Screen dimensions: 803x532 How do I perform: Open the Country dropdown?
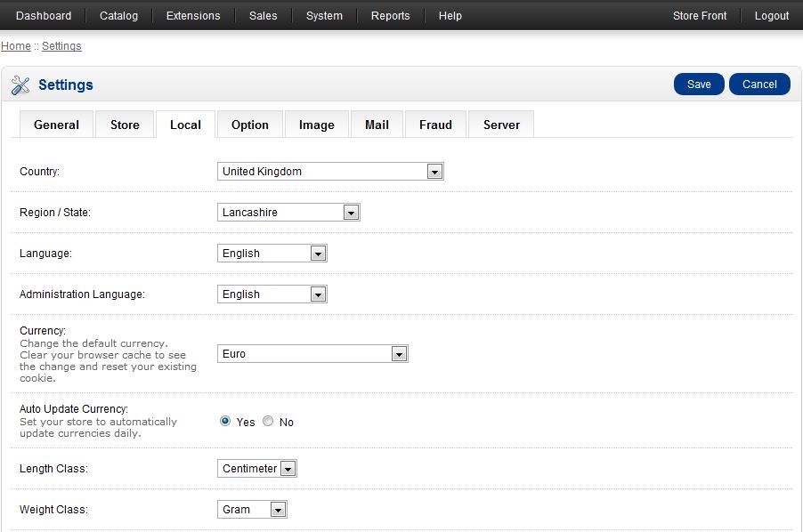pyautogui.click(x=330, y=172)
